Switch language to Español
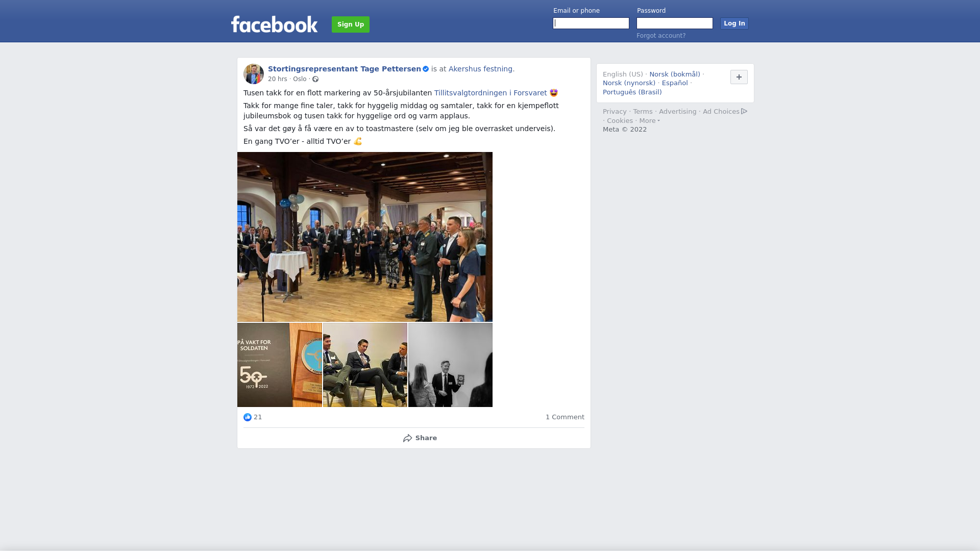 point(675,83)
